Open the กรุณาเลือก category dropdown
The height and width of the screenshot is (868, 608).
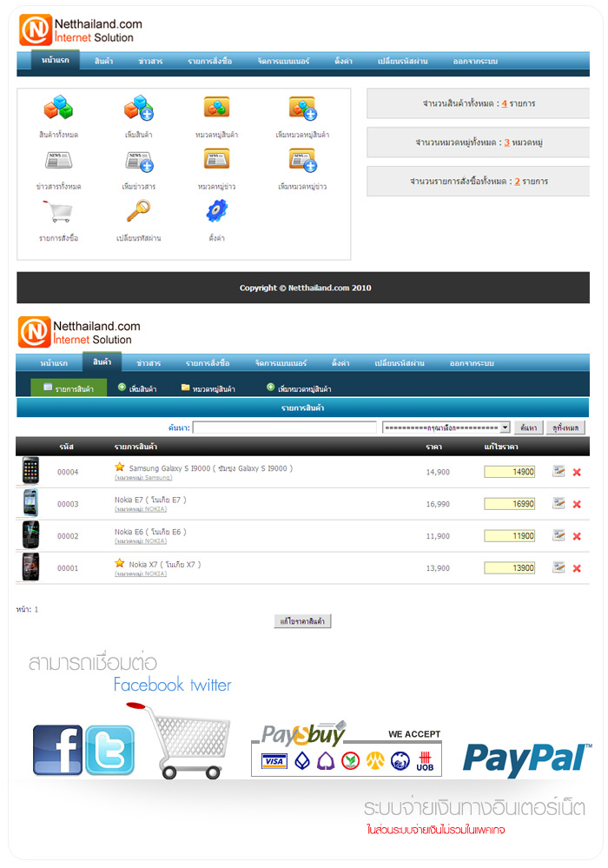pyautogui.click(x=446, y=427)
